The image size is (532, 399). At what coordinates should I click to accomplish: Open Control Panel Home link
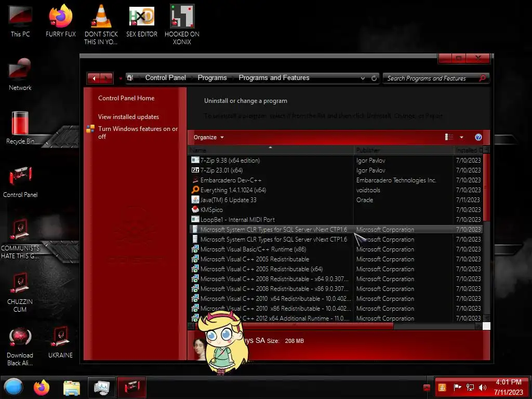(x=126, y=98)
